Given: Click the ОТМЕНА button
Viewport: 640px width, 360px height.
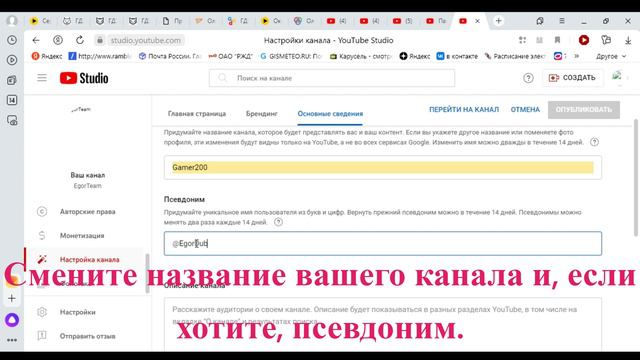Looking at the screenshot, I should [525, 109].
